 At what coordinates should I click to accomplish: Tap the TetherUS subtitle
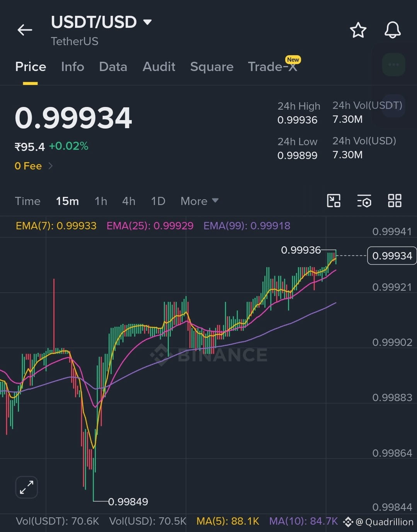pyautogui.click(x=75, y=41)
